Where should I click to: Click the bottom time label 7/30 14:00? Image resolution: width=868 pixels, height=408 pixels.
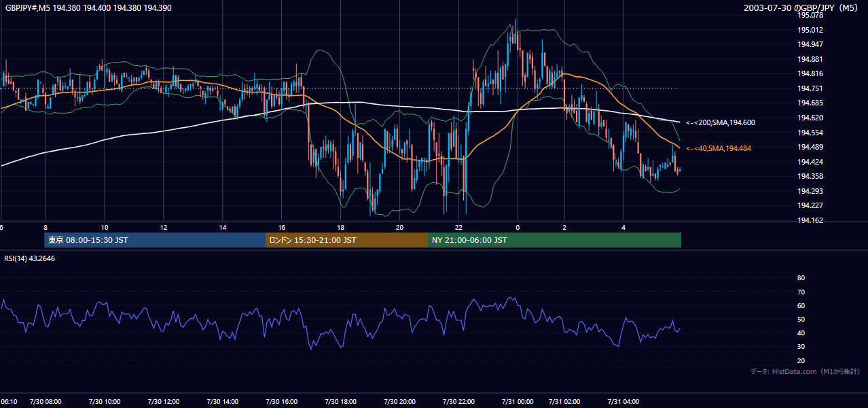[x=223, y=402]
